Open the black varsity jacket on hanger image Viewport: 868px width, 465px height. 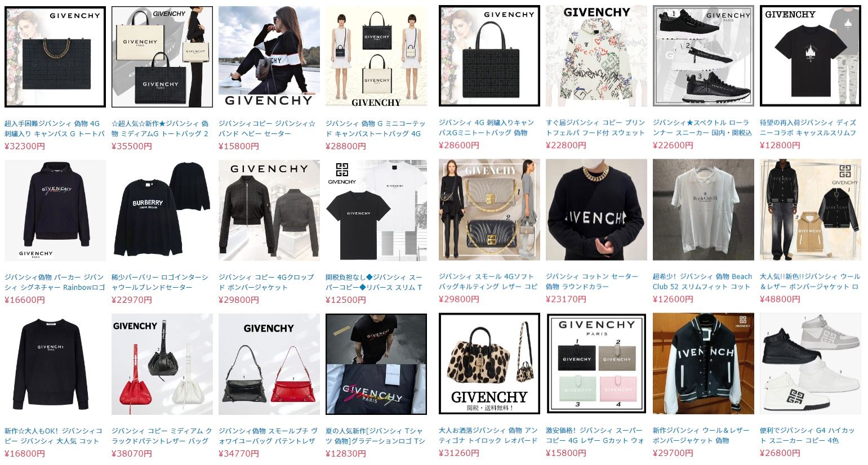[704, 364]
